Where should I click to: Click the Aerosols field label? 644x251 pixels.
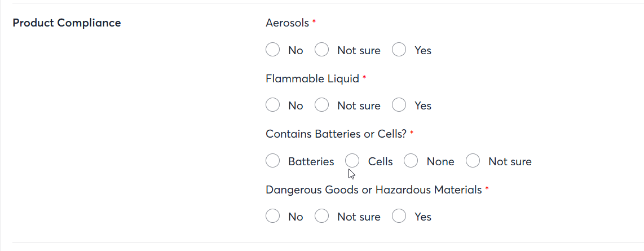click(x=287, y=23)
